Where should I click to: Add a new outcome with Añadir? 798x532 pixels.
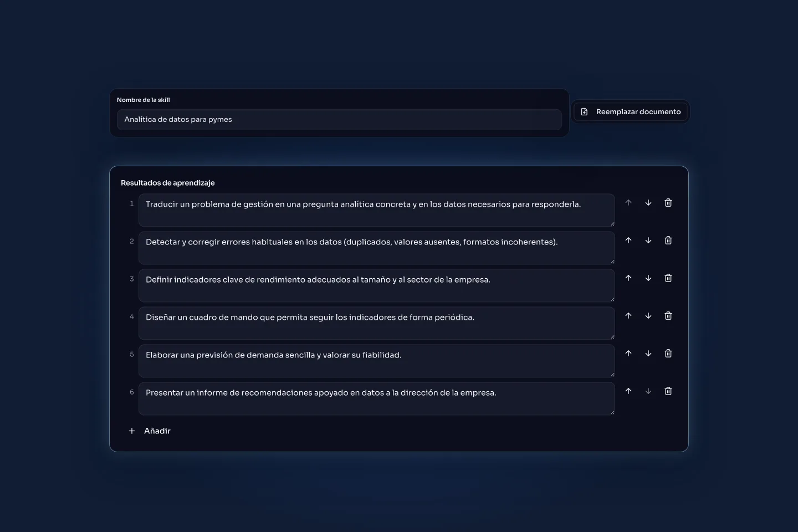[x=150, y=431]
